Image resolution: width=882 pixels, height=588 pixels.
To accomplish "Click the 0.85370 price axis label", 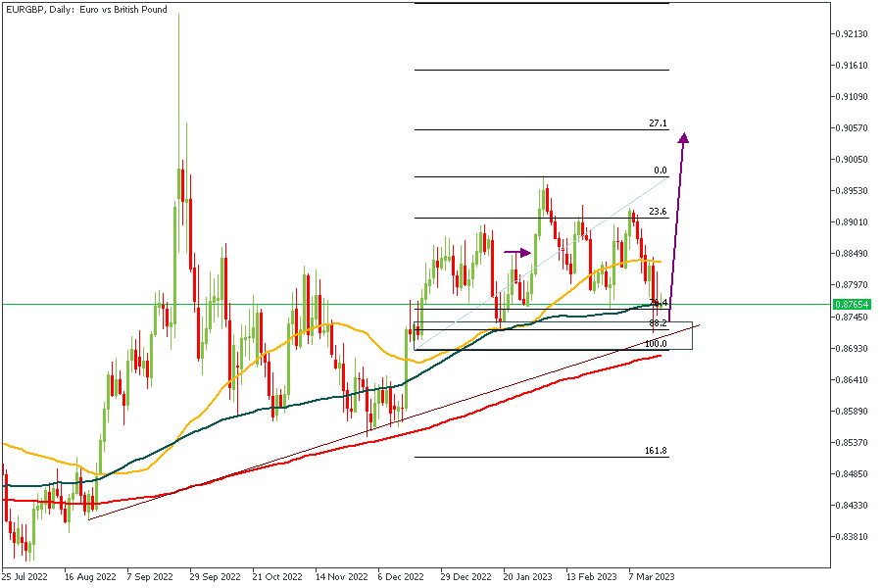I will pyautogui.click(x=854, y=443).
